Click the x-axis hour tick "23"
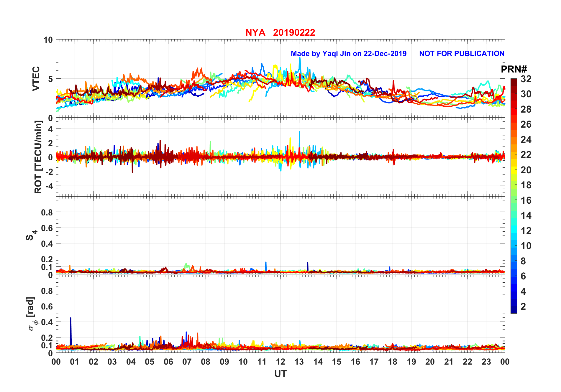Viewport: 561px width, 392px height. coord(486,362)
